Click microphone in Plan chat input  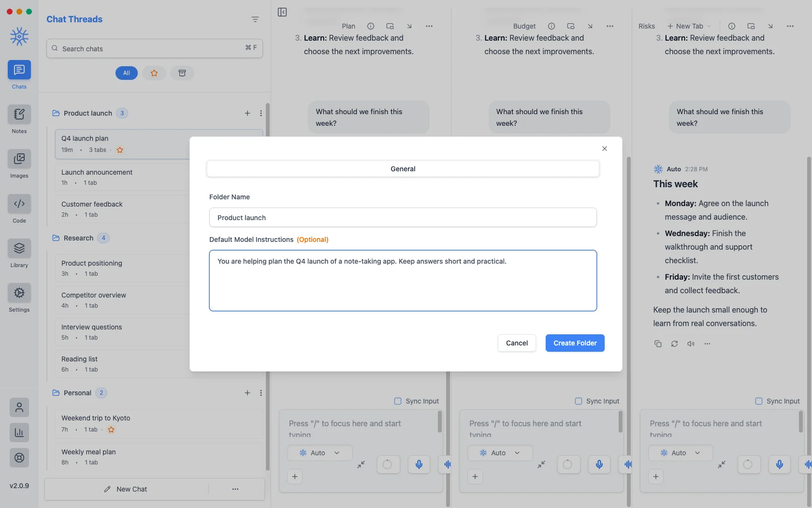tap(419, 464)
